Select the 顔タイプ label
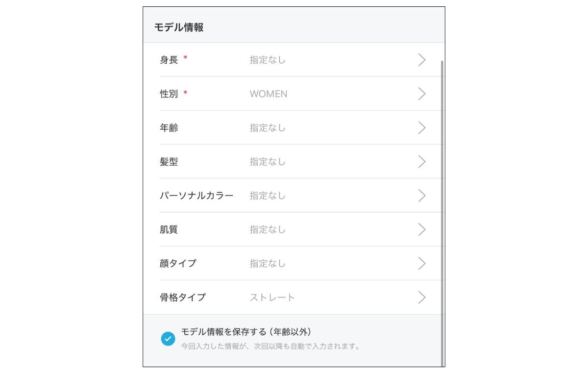This screenshot has height=374, width=588. point(178,263)
